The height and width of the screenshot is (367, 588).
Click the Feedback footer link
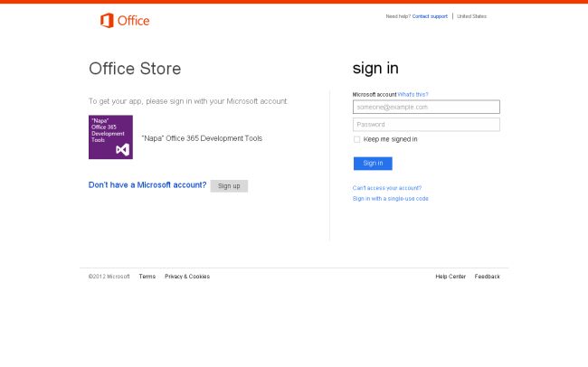(x=488, y=277)
